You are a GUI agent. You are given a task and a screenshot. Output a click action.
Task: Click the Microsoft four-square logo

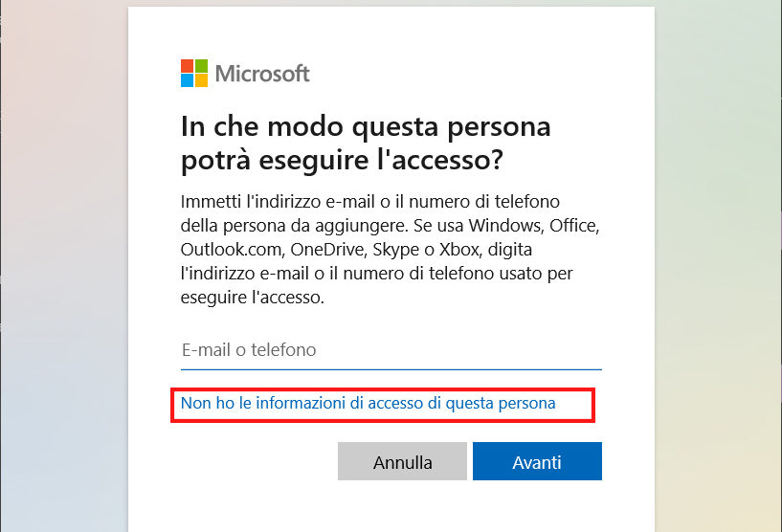click(x=194, y=74)
